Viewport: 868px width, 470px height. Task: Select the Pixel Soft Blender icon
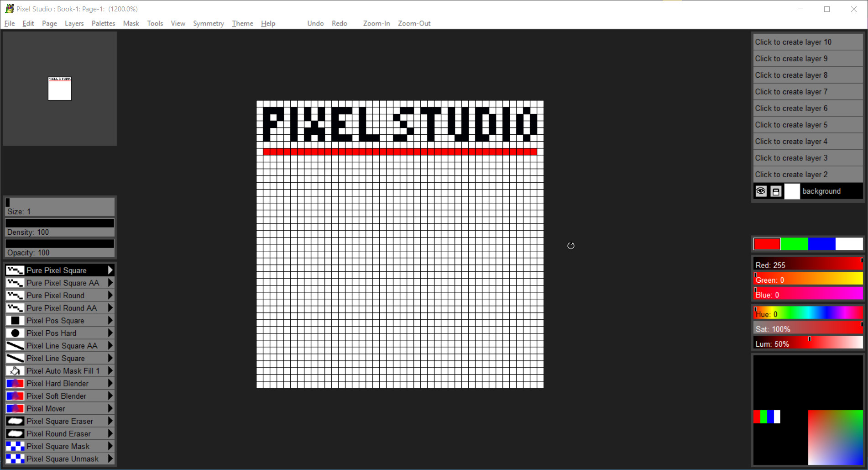pos(15,396)
